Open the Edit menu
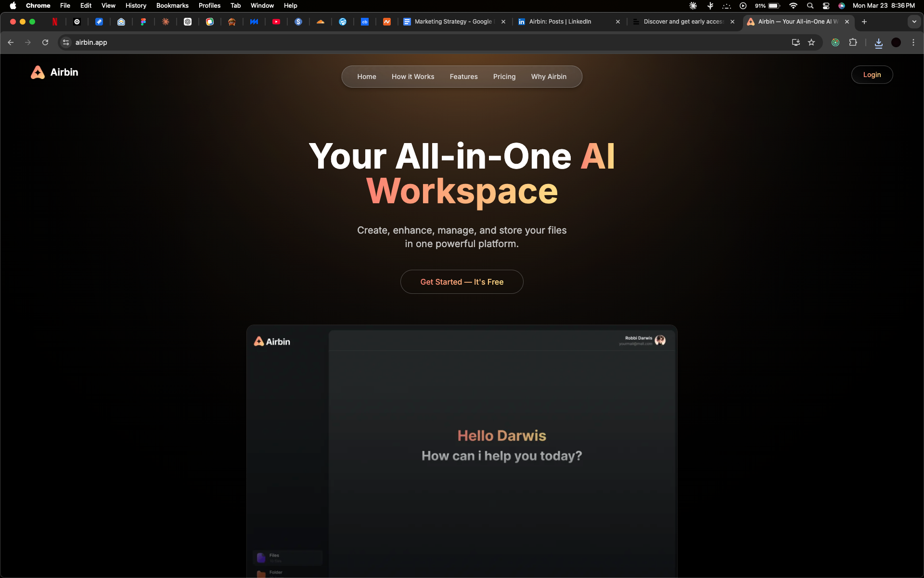The height and width of the screenshot is (578, 924). [86, 6]
